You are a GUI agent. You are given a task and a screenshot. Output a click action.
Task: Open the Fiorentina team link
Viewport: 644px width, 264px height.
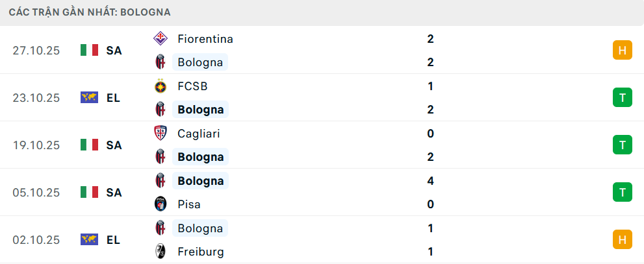pyautogui.click(x=205, y=39)
